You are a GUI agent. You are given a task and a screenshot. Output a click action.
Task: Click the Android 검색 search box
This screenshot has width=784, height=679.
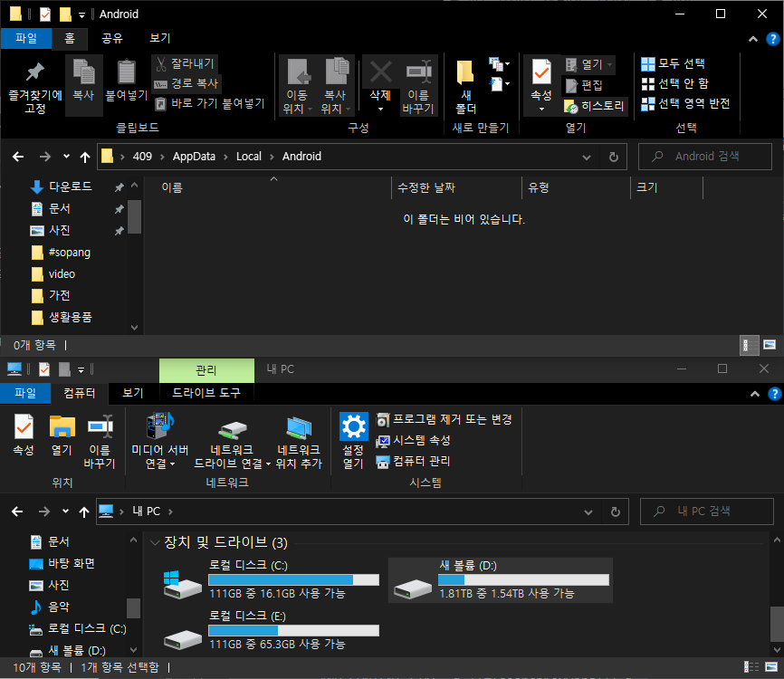705,157
